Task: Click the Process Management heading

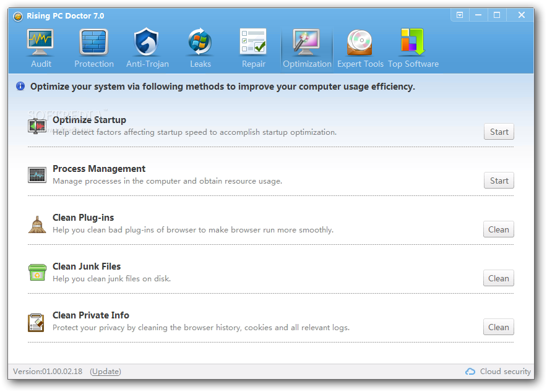Action: tap(99, 169)
